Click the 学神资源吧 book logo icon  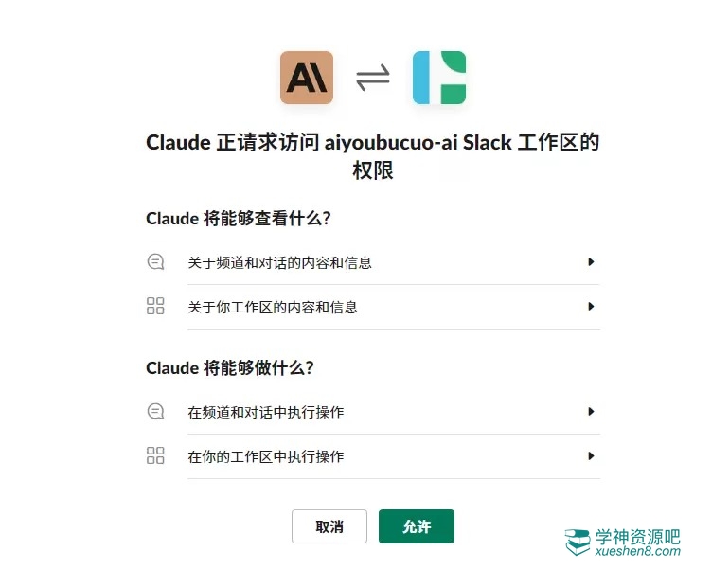[578, 543]
